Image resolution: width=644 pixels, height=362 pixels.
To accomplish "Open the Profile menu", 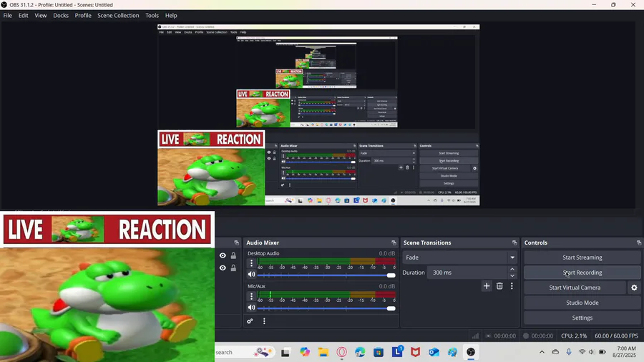I will [x=82, y=15].
